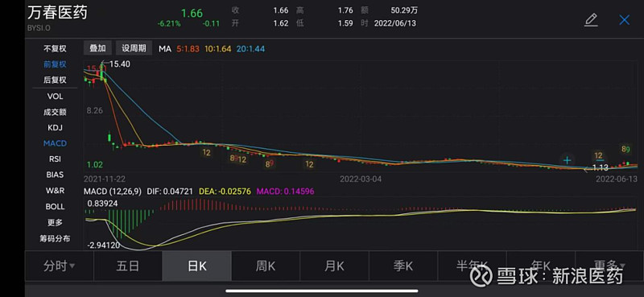
Task: Click the 8.26 price axis label
Action: 94,110
